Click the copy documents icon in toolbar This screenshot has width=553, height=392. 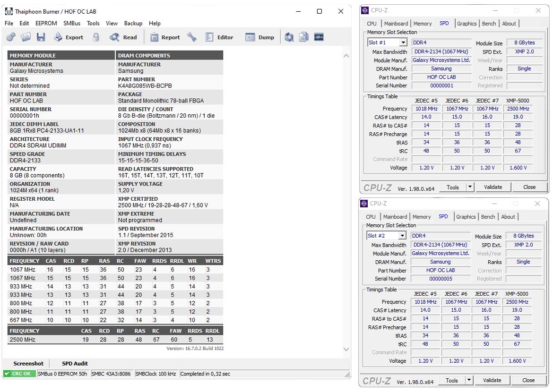tap(303, 37)
